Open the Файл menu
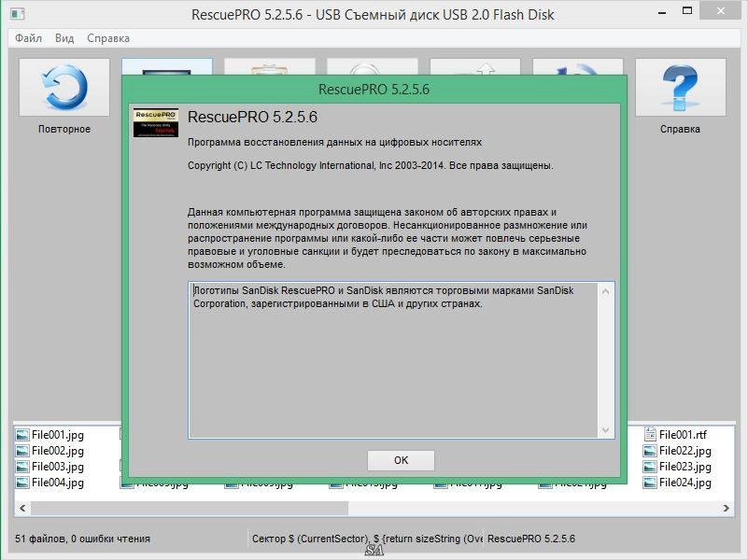Screen dimensions: 748x560 coord(28,38)
